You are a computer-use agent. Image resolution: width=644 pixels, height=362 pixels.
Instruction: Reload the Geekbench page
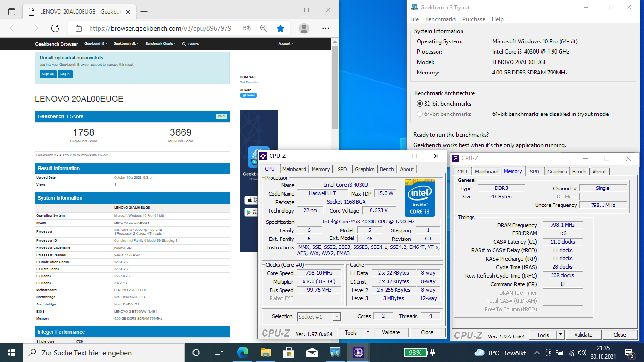[55, 28]
